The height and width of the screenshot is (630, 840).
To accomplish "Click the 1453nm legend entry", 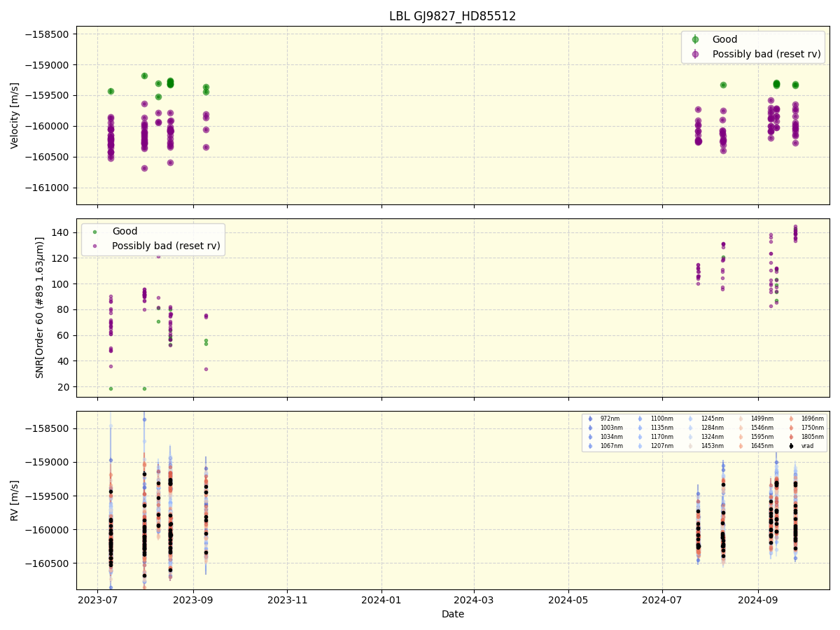I will 706,446.
